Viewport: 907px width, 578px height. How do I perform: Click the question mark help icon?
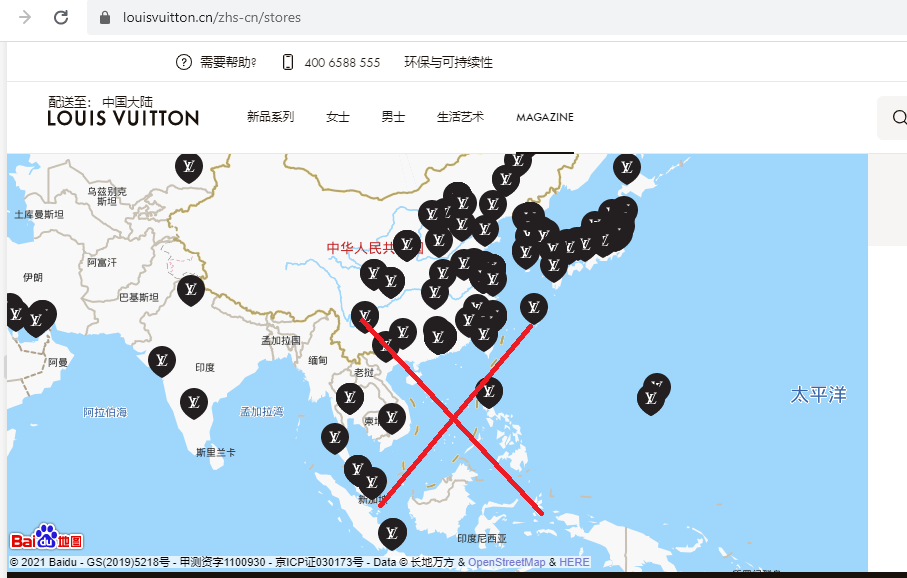click(183, 62)
